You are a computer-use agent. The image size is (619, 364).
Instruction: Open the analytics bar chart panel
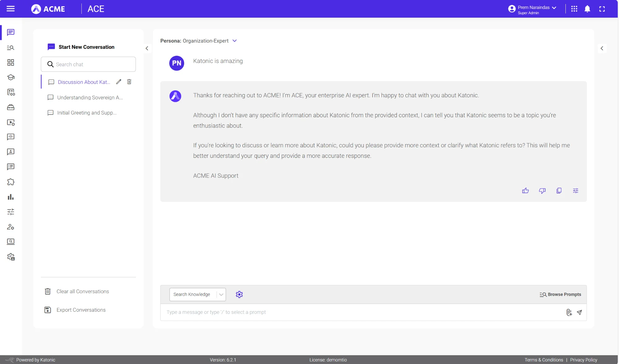pos(11,197)
